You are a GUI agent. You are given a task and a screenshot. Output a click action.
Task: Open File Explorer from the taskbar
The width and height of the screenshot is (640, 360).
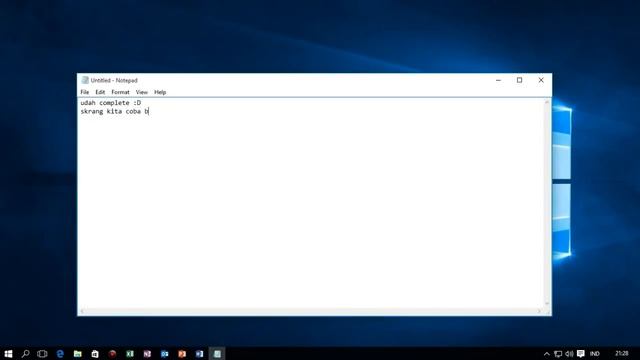pyautogui.click(x=78, y=353)
